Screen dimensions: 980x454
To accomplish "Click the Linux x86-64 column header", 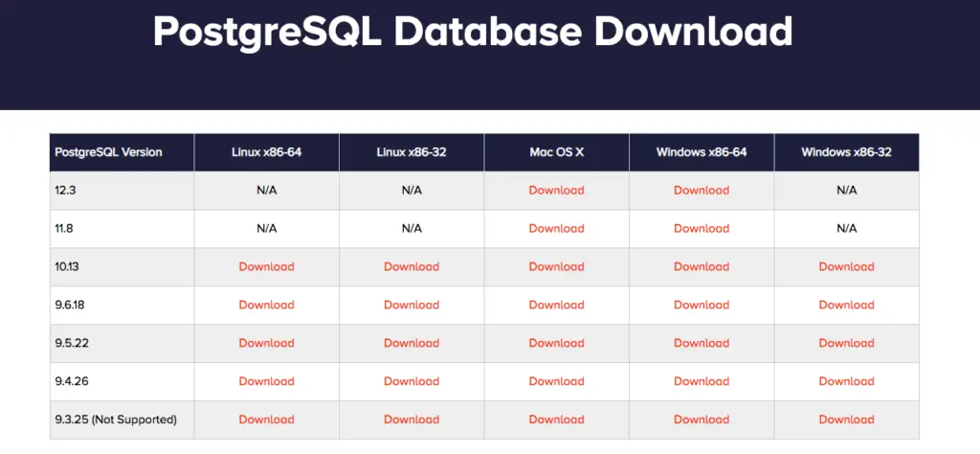I will coord(266,152).
